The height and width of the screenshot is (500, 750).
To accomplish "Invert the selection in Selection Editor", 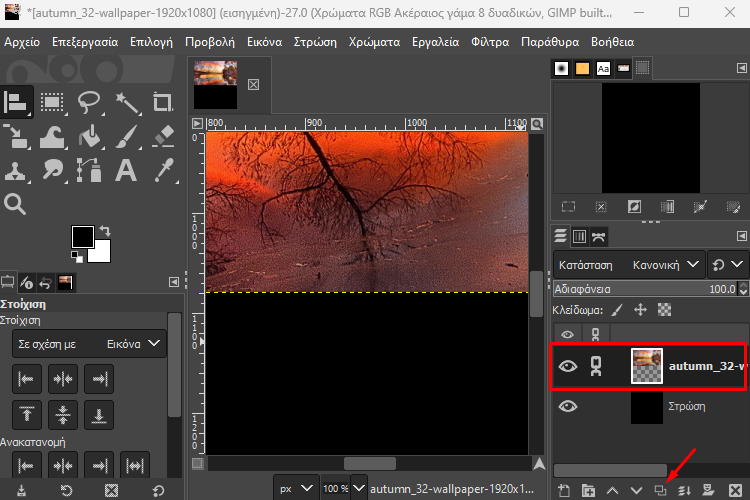I will (x=634, y=207).
